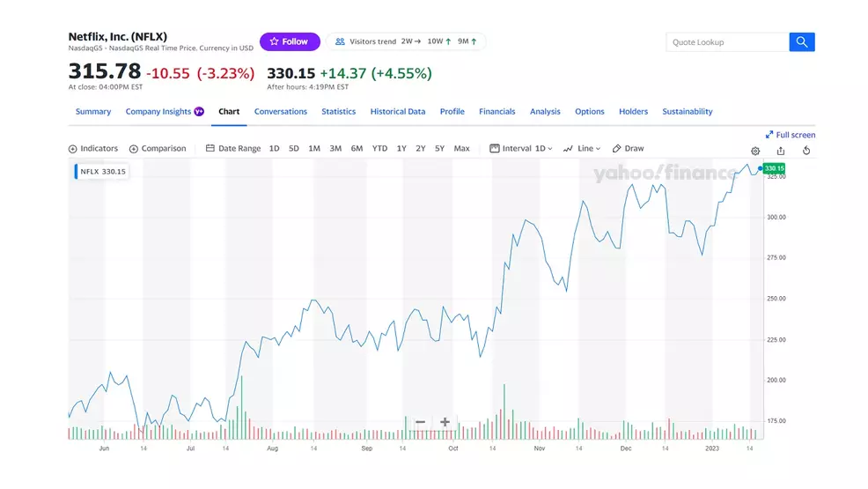This screenshot has height=489, width=868.
Task: Click the share chart icon
Action: (x=781, y=152)
